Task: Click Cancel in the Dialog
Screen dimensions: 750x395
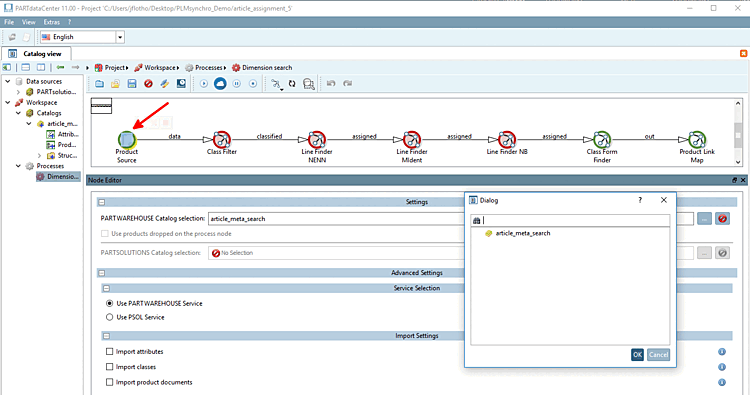Action: tap(658, 354)
